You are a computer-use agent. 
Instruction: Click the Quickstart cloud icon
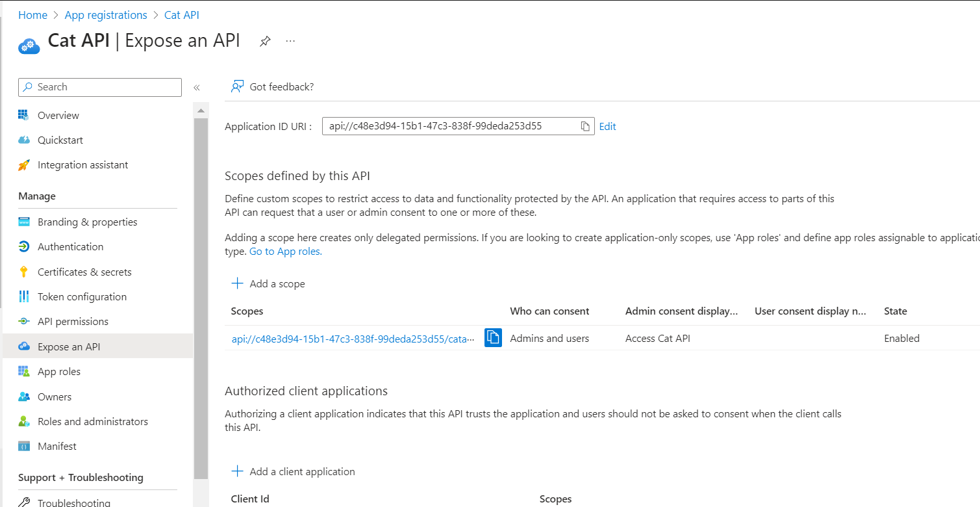(24, 140)
